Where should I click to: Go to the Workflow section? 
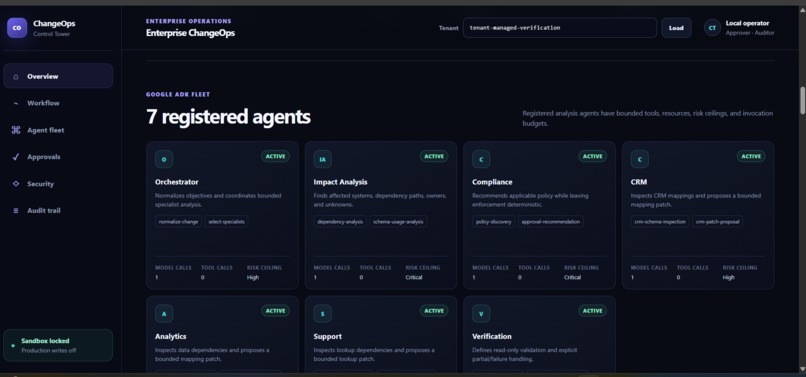pos(58,103)
